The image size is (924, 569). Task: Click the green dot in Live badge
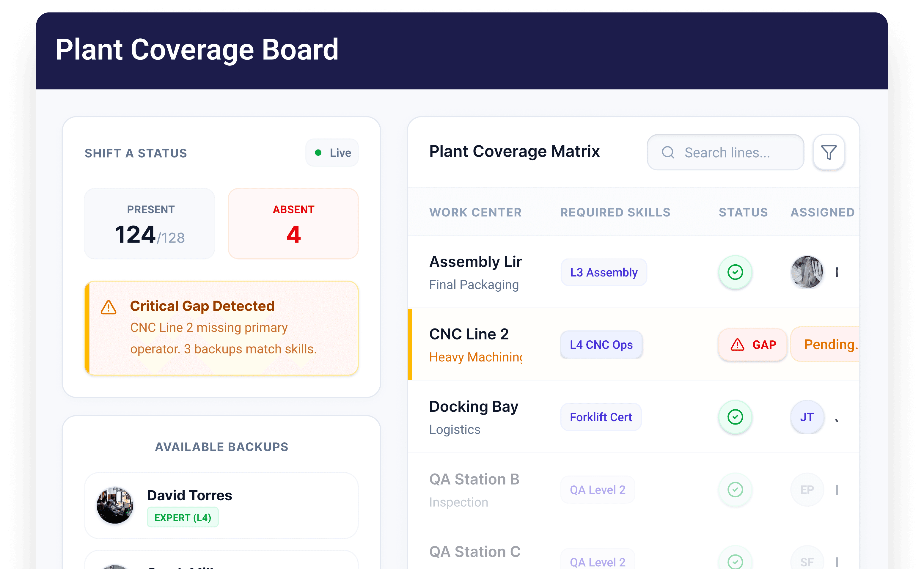318,153
